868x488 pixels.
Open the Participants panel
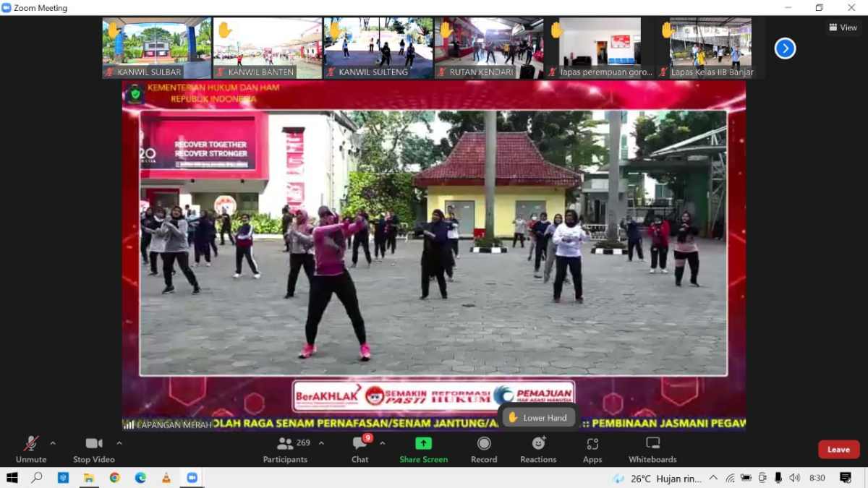286,449
